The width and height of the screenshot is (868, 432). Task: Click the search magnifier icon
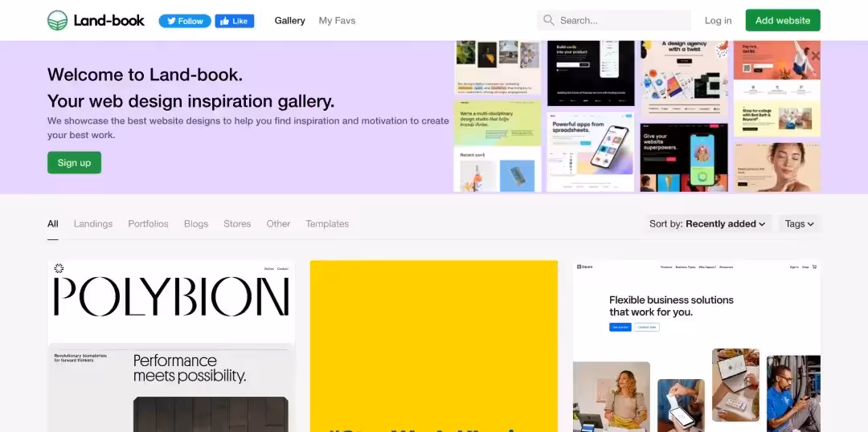[x=549, y=20]
